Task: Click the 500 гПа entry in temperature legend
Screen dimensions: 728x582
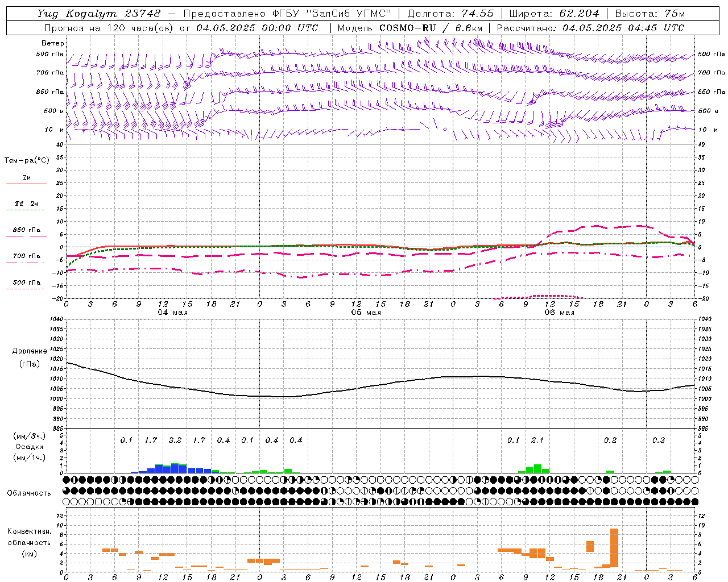Action: [x=27, y=282]
